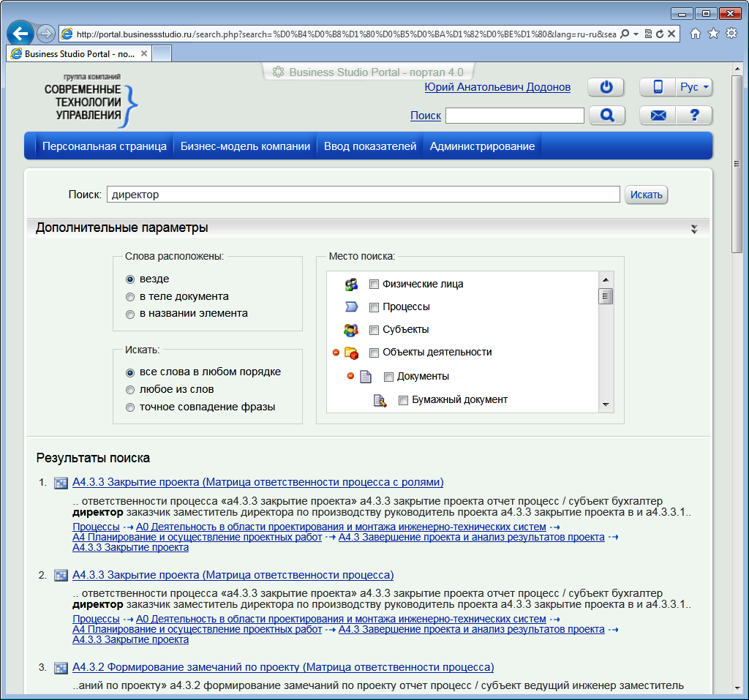Click the main Поиск text field
Screen dimensions: 749x700
[364, 195]
